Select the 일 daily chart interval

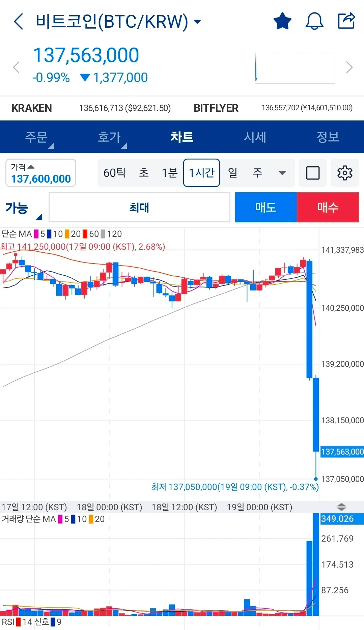pos(232,173)
